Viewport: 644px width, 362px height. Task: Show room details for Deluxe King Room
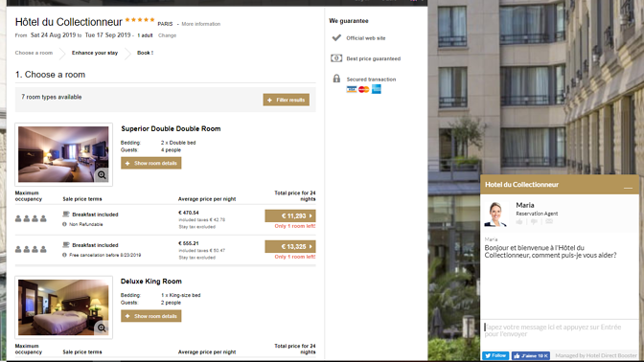tap(151, 316)
